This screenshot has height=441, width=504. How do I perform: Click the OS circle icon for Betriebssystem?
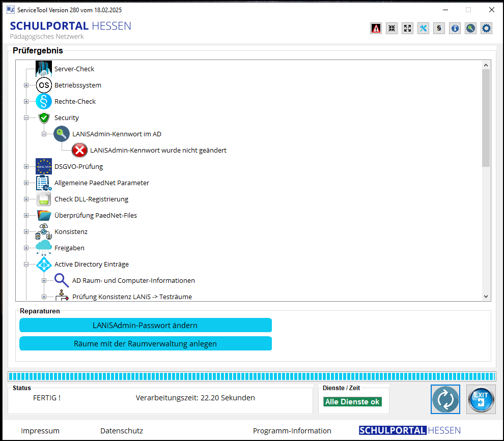coord(44,85)
